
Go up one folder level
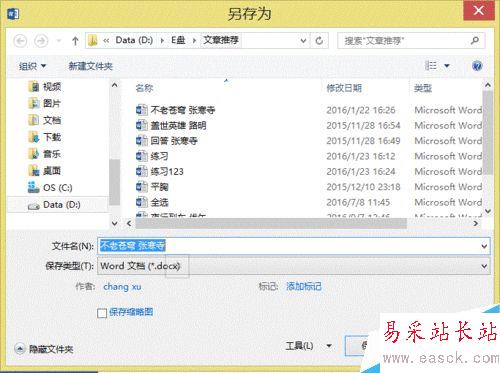tap(75, 41)
